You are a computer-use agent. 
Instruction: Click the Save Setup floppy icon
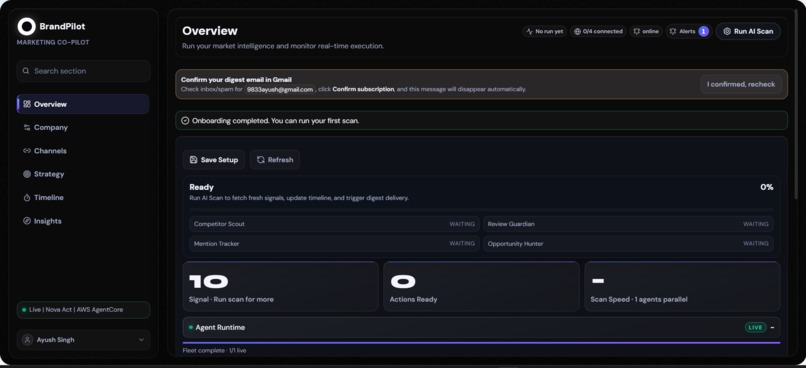tap(193, 160)
